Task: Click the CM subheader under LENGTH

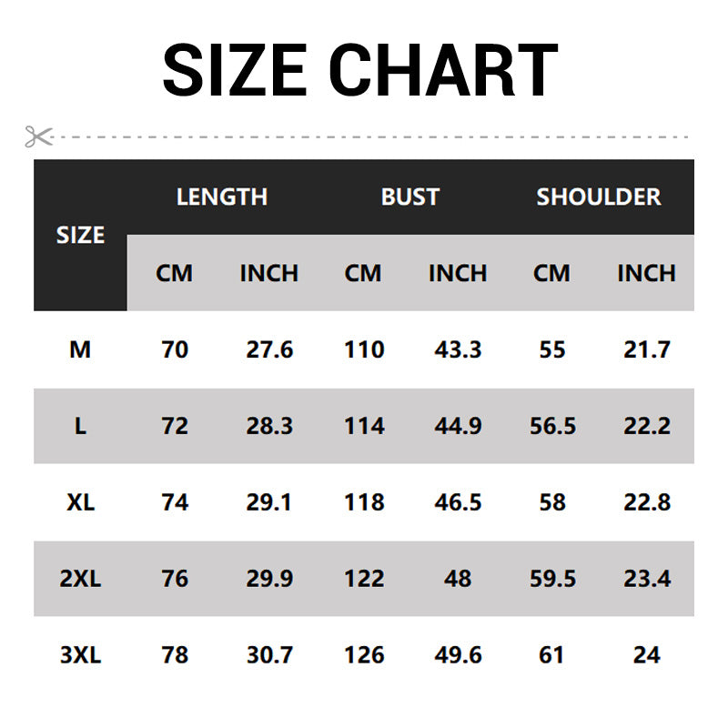Action: pyautogui.click(x=175, y=273)
